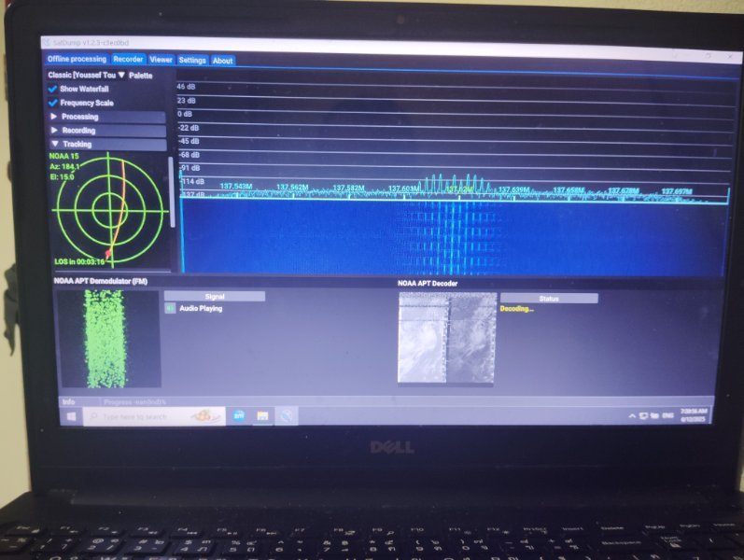Click the display/monitor tray icon
The height and width of the screenshot is (560, 744).
coord(643,415)
